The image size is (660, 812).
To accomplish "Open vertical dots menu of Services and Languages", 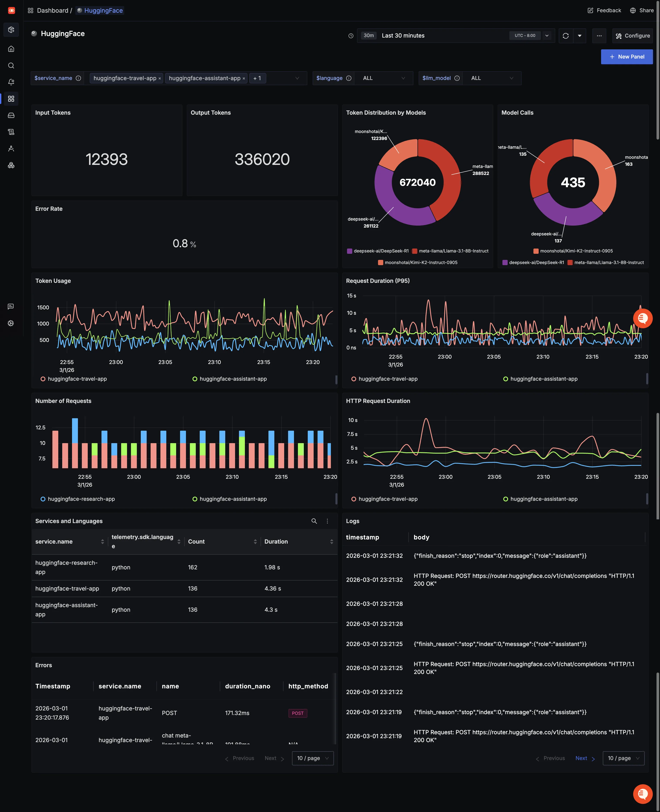I will [x=327, y=521].
